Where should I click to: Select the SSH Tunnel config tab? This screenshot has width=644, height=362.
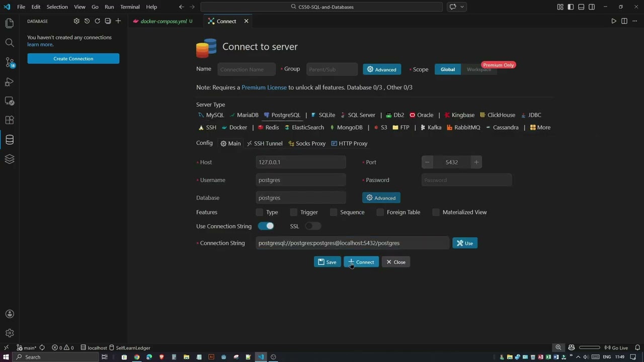pos(265,143)
